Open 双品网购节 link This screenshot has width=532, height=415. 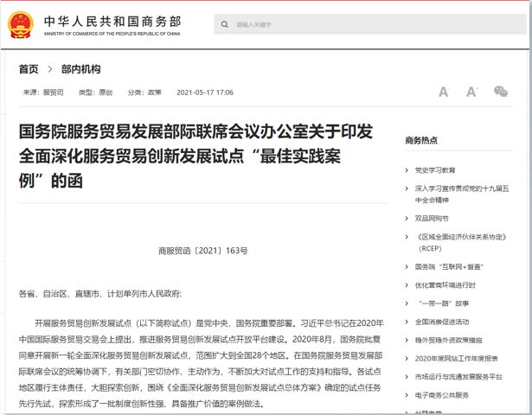[x=432, y=219]
